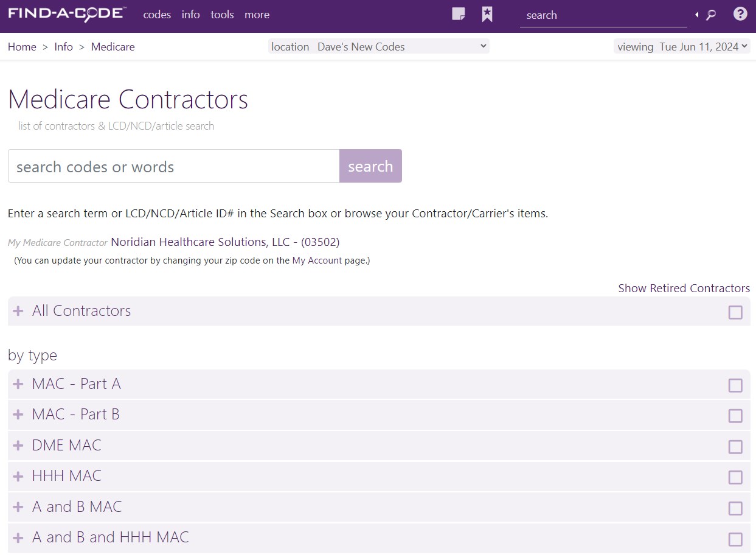
Task: Click the plus icon next to A and B and HHH MAC
Action: 18,537
